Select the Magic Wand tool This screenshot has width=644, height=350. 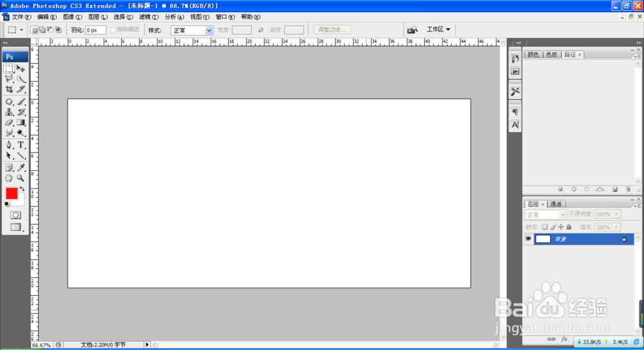pos(21,79)
